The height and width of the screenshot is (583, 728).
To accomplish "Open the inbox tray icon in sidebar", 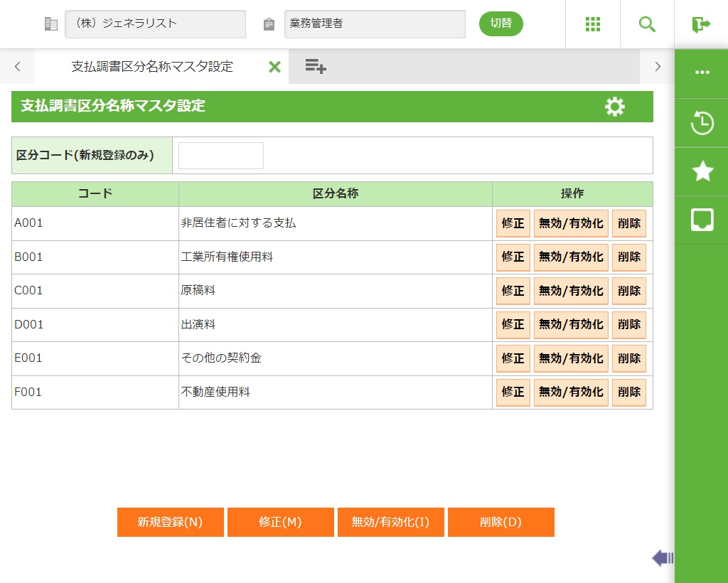I will pos(702,220).
